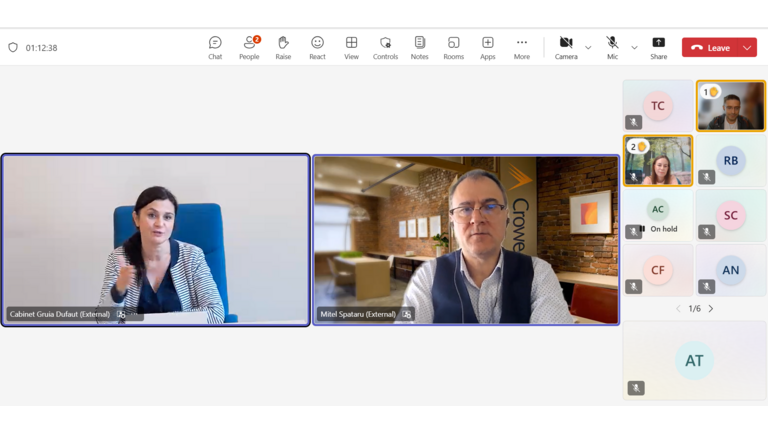Viewport: 768px width, 432px height.
Task: Add Apps to the meeting
Action: click(487, 47)
